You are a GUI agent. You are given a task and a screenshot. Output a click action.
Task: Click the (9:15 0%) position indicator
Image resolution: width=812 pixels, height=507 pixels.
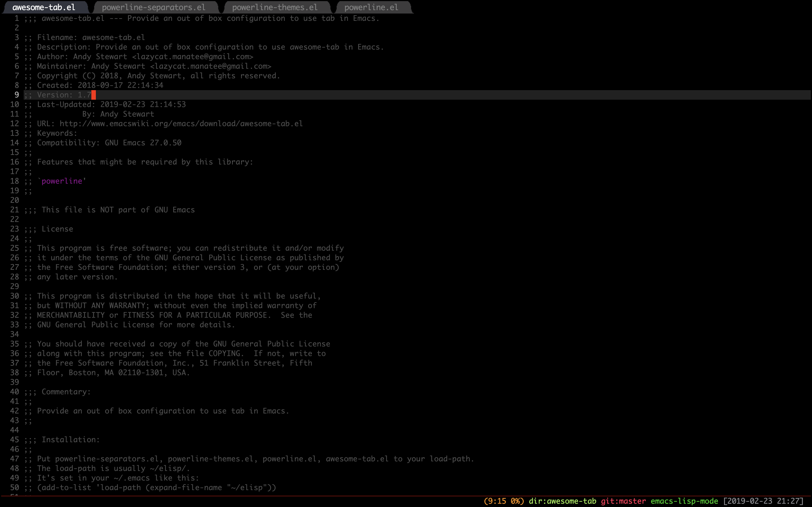504,501
